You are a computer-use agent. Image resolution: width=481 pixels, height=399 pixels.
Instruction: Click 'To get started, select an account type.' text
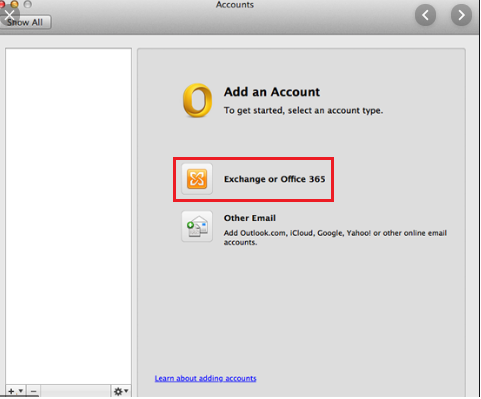point(303,111)
